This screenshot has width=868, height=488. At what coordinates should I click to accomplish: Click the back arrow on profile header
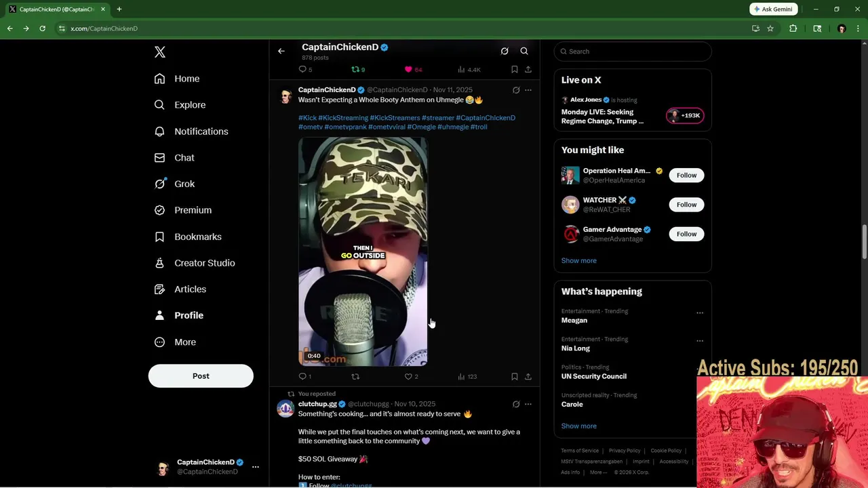click(x=281, y=51)
